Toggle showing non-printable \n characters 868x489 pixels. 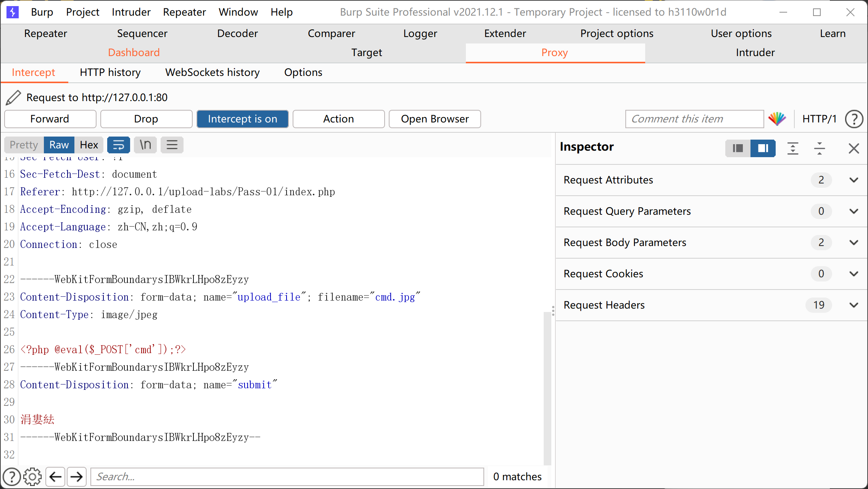tap(145, 145)
